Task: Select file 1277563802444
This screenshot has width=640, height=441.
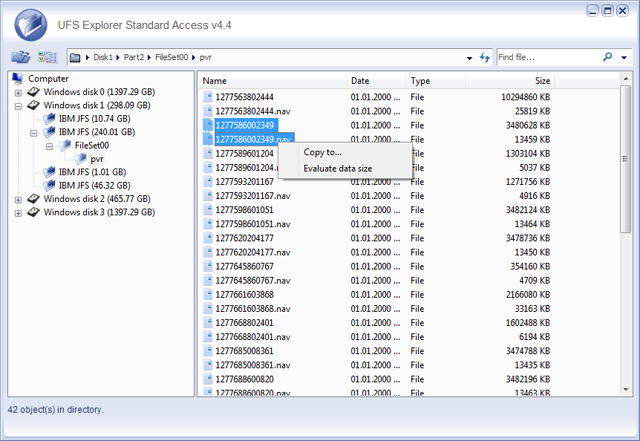Action: click(244, 97)
